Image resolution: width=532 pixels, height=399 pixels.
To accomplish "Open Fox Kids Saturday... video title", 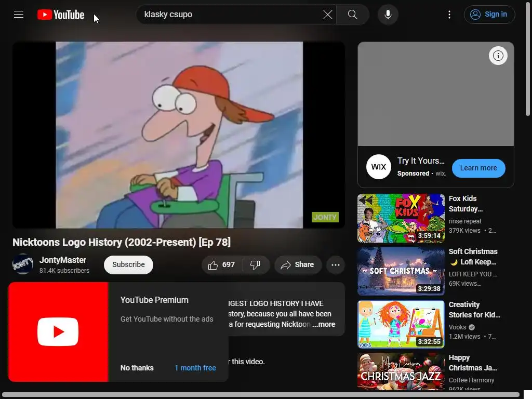I will click(465, 204).
